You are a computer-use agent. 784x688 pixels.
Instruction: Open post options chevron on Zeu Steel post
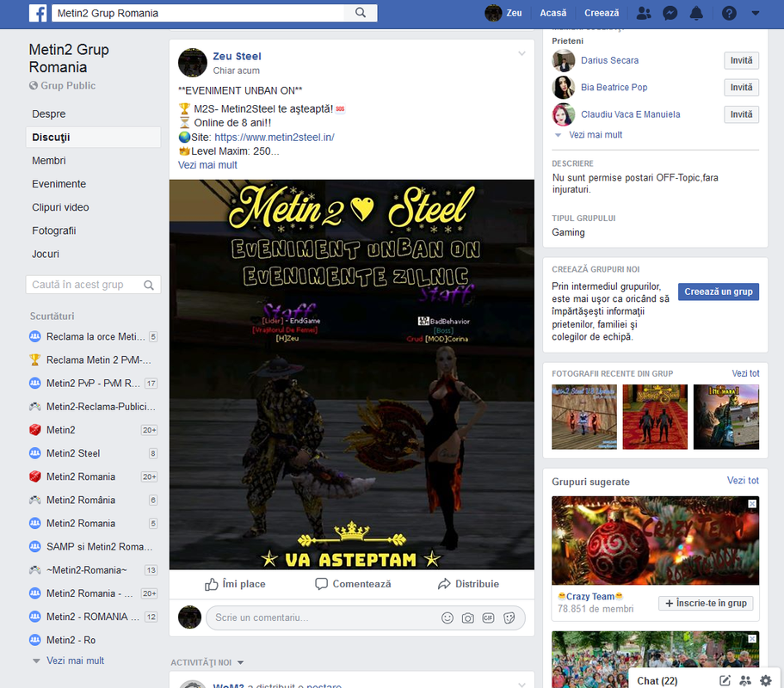coord(522,53)
